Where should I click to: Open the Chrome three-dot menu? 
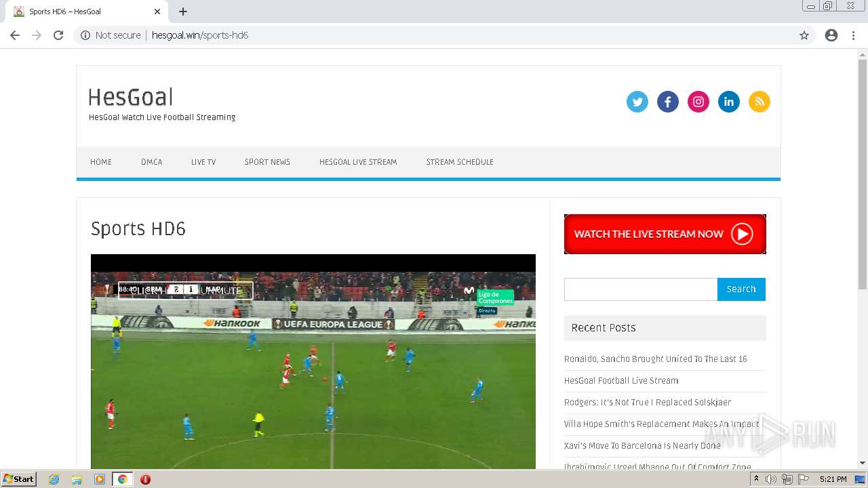853,35
